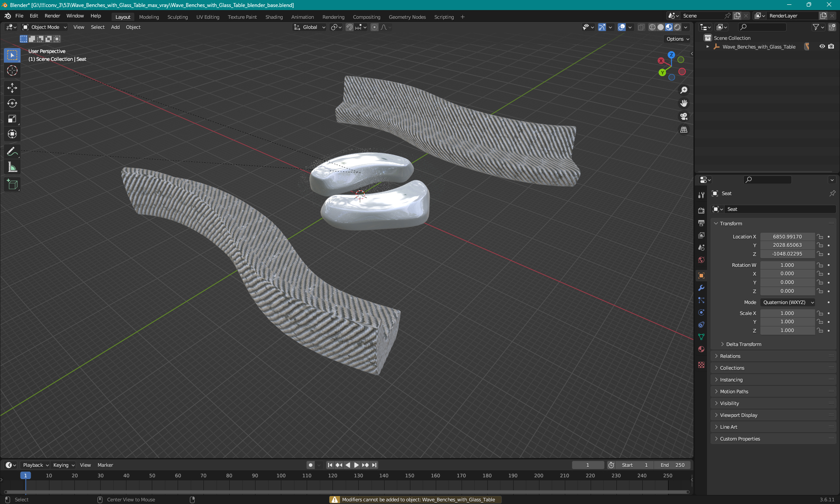Image resolution: width=840 pixels, height=504 pixels.
Task: Toggle camera view icon
Action: (x=684, y=116)
